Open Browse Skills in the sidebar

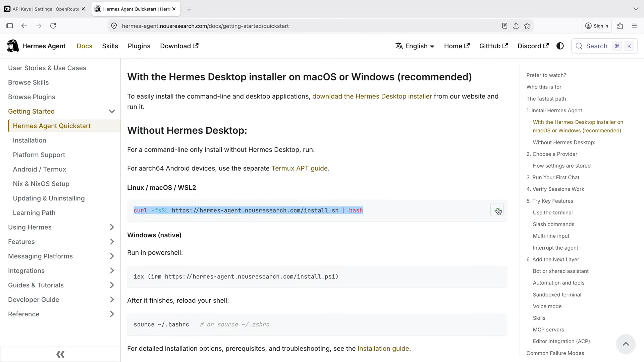[x=28, y=82]
